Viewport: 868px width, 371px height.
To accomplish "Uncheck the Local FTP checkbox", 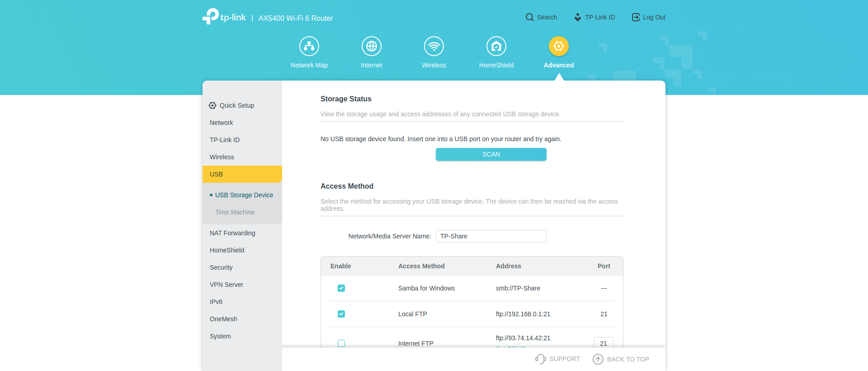I will coord(341,314).
